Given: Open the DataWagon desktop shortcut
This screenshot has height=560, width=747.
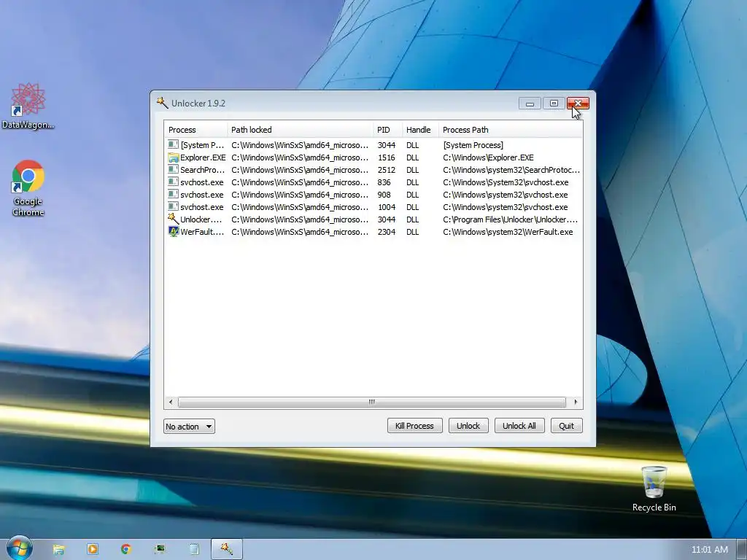Looking at the screenshot, I should tap(28, 106).
